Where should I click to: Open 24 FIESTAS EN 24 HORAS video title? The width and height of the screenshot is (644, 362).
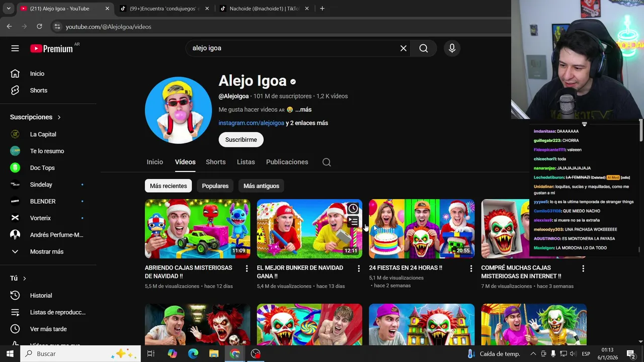(x=406, y=268)
